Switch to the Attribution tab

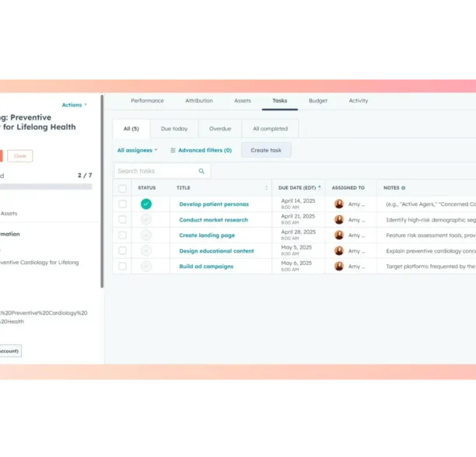pos(199,101)
